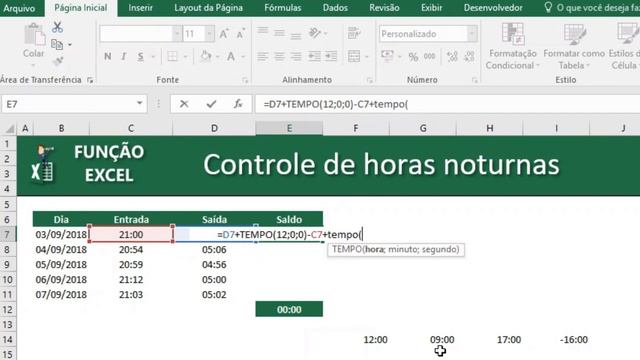
Task: Click the thousands separator 000 icon
Action: pyautogui.click(x=429, y=56)
